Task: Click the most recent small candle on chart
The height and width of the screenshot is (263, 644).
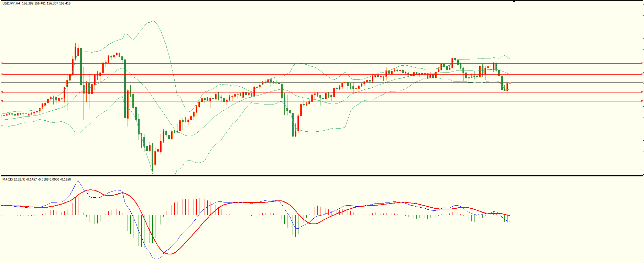Action: pyautogui.click(x=510, y=83)
